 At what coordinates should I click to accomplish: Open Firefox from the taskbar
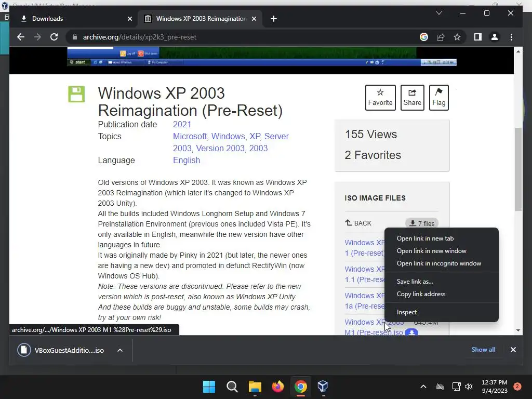click(x=278, y=387)
